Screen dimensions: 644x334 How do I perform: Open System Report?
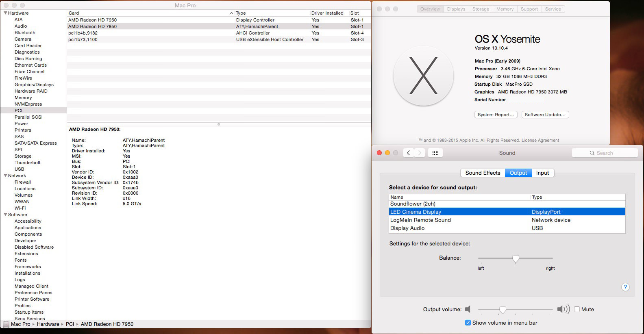(496, 115)
